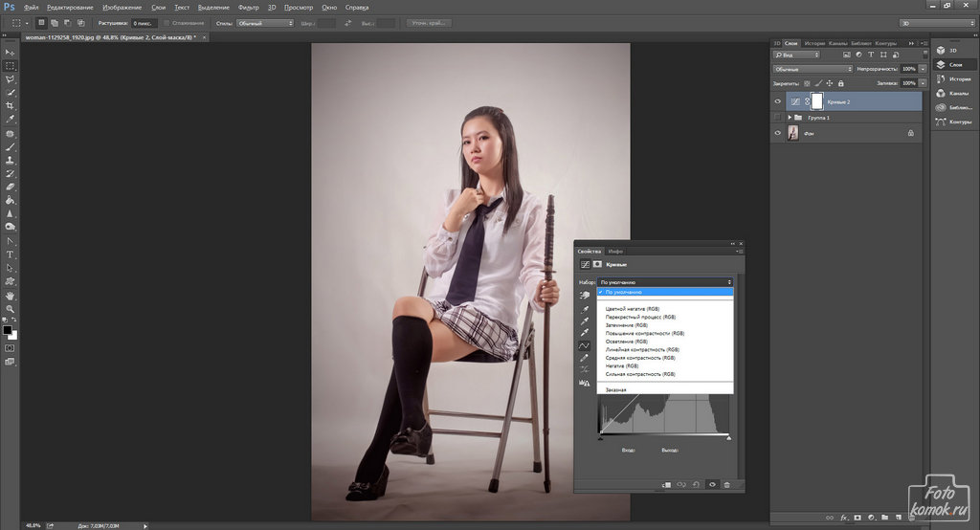Hide the Кривые 2 layer
980x530 pixels.
coord(777,101)
